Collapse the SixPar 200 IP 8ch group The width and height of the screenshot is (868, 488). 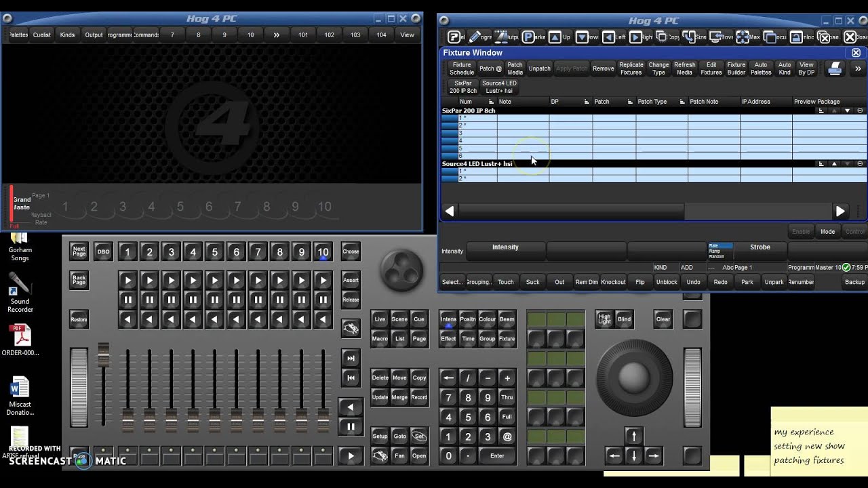click(x=860, y=110)
